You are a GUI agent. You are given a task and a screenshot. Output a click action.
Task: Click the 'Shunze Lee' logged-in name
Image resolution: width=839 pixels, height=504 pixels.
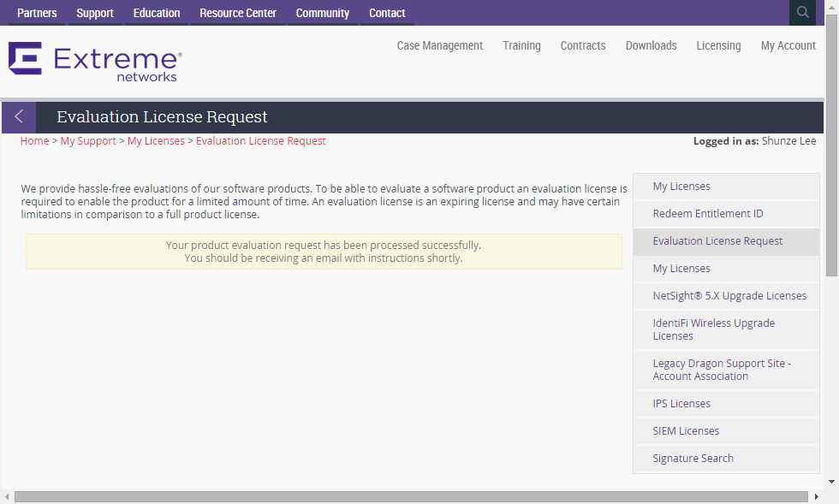pyautogui.click(x=788, y=140)
